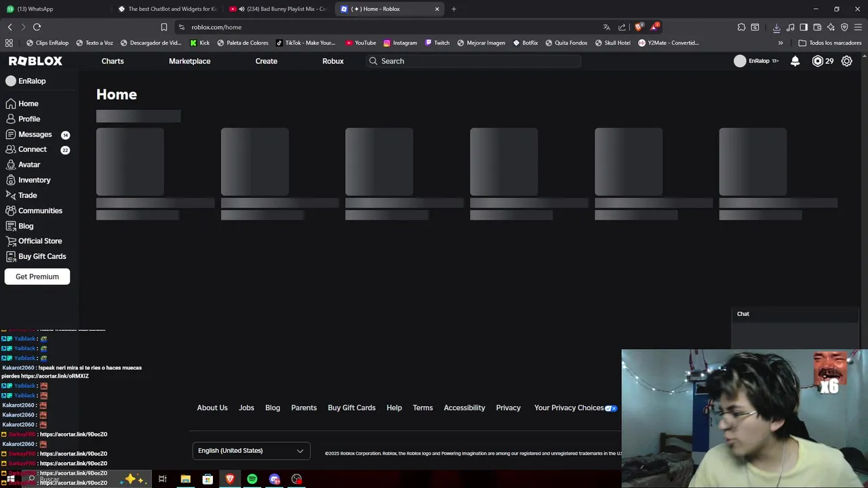Close the Home - Roblox tab
Screen dimensions: 868x488
pos(437,9)
